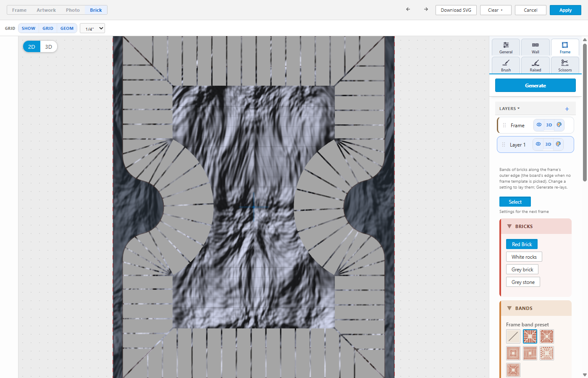The height and width of the screenshot is (378, 588).
Task: Open the General settings tab
Action: pyautogui.click(x=506, y=47)
